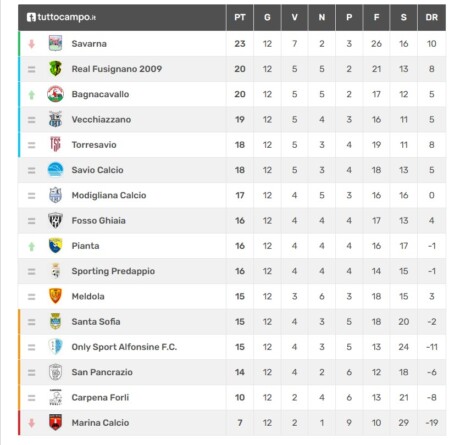The height and width of the screenshot is (445, 449).
Task: Click the red down arrow beside Savarna
Action: 32,44
